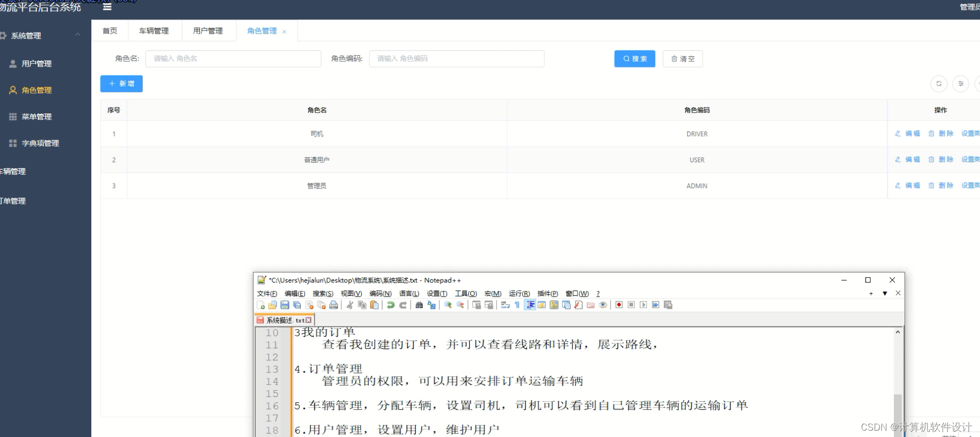Click the Print icon in Notepad++ toolbar
Screen dimensions: 980x437
pyautogui.click(x=333, y=305)
